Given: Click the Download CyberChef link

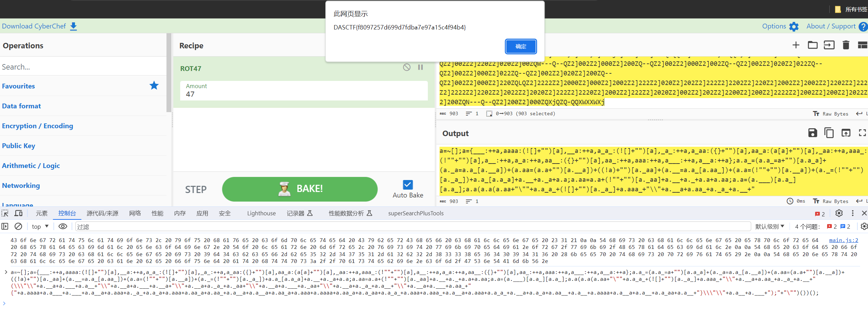Looking at the screenshot, I should tap(34, 26).
